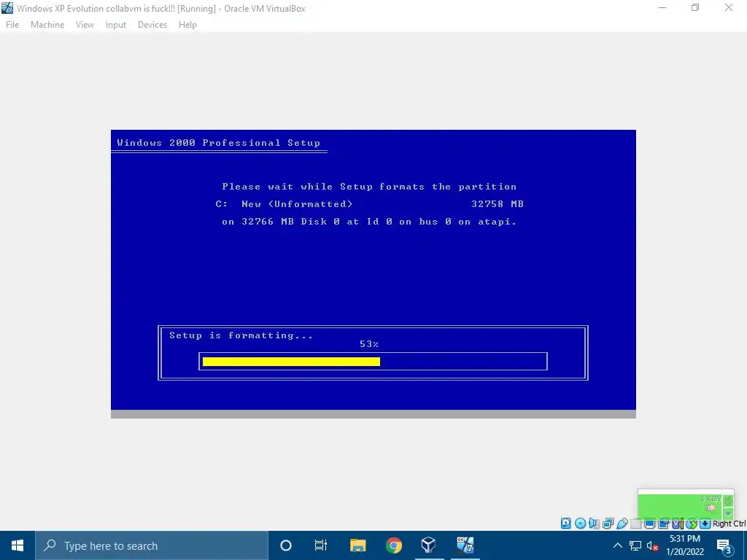Click the mouse integration status icon

(x=692, y=524)
